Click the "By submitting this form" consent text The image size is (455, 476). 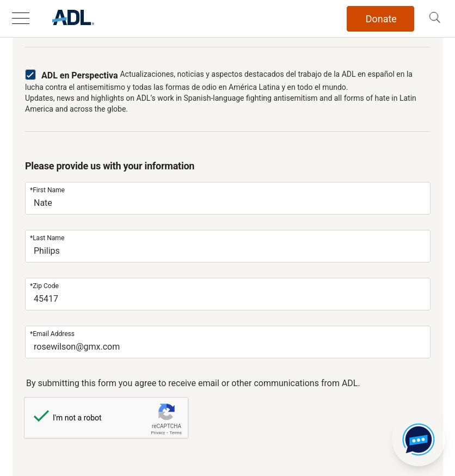click(193, 383)
